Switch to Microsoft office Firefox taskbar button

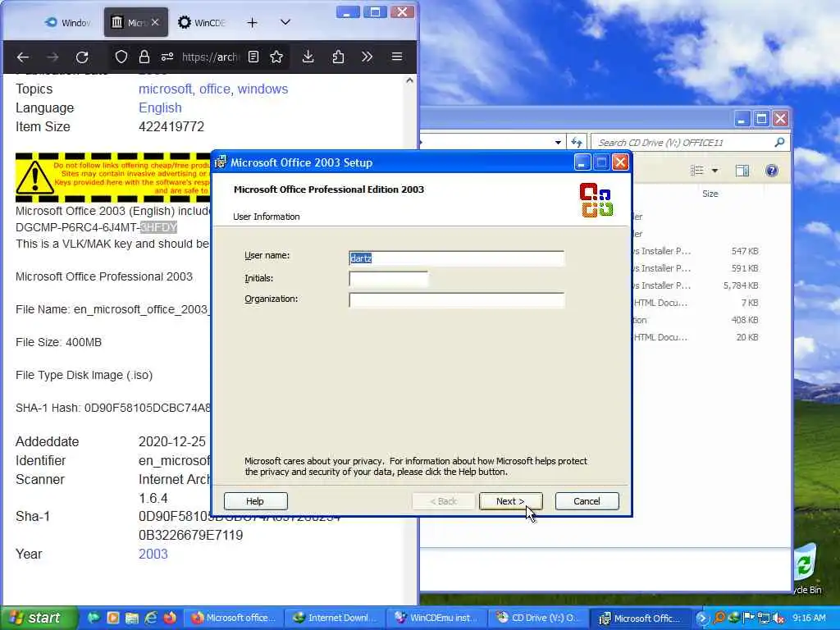pyautogui.click(x=232, y=618)
